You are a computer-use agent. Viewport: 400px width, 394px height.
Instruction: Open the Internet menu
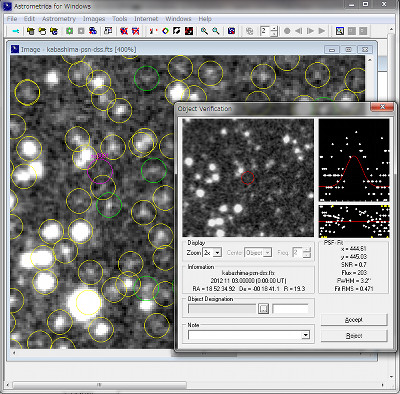[x=146, y=19]
